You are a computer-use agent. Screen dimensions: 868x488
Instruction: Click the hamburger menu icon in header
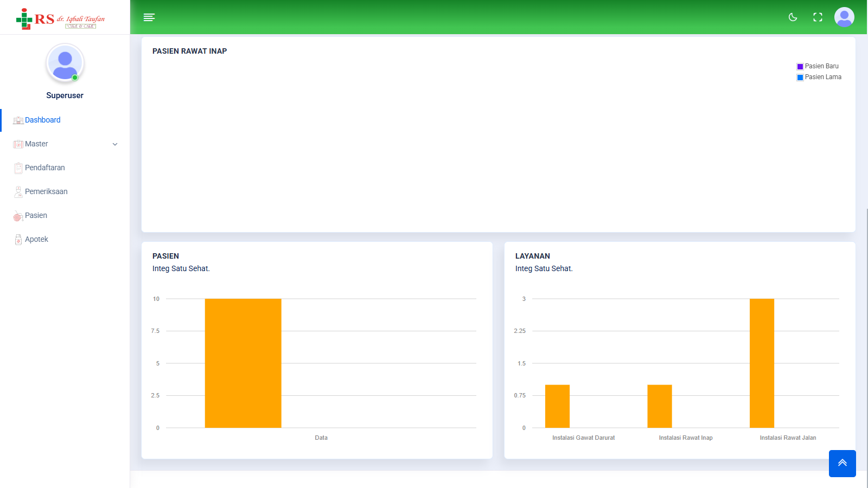[149, 17]
